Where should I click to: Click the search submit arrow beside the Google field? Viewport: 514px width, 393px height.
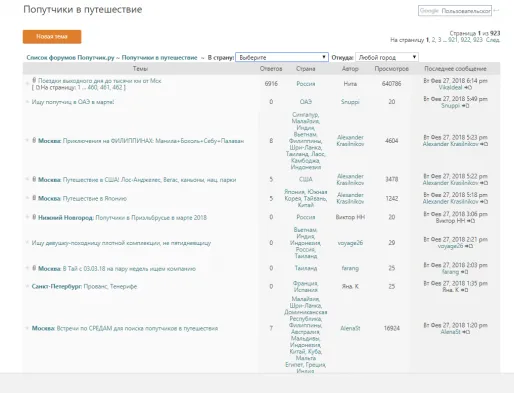click(496, 11)
